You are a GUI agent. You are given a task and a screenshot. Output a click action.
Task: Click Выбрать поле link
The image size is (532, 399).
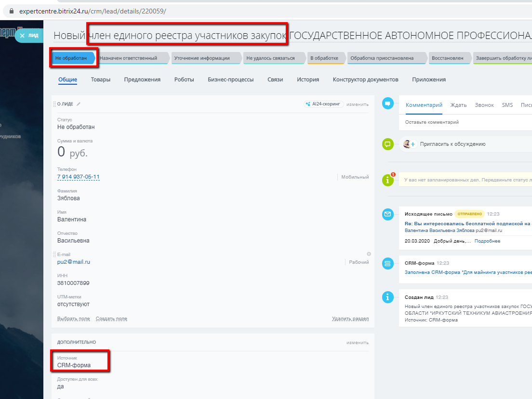[x=74, y=319]
